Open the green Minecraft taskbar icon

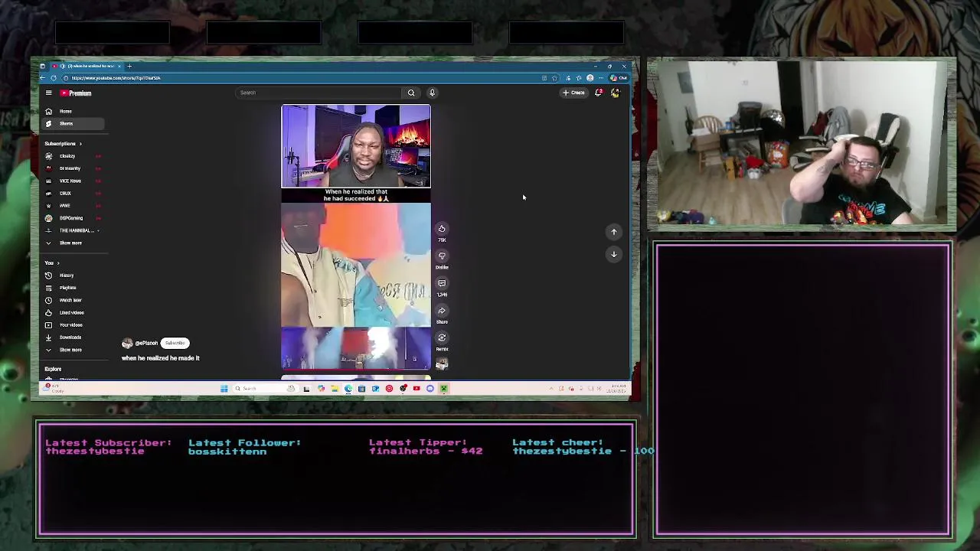443,389
